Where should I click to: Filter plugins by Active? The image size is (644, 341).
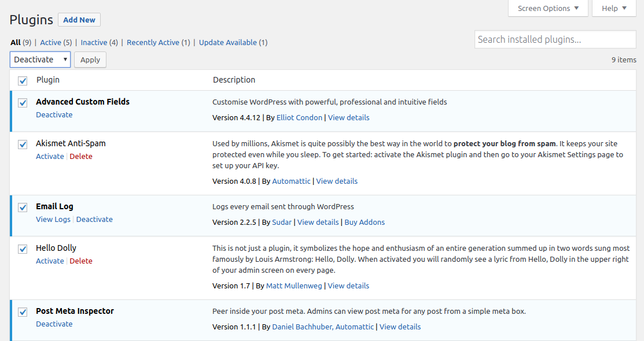point(50,42)
